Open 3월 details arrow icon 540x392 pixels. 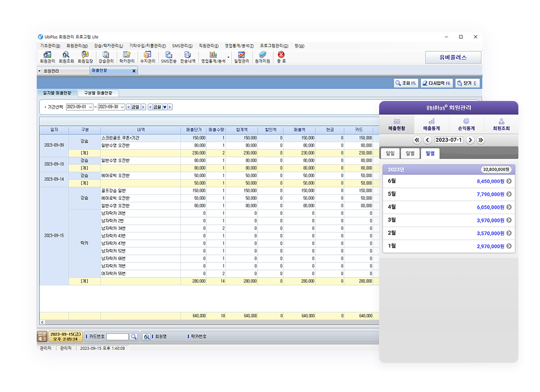point(509,220)
